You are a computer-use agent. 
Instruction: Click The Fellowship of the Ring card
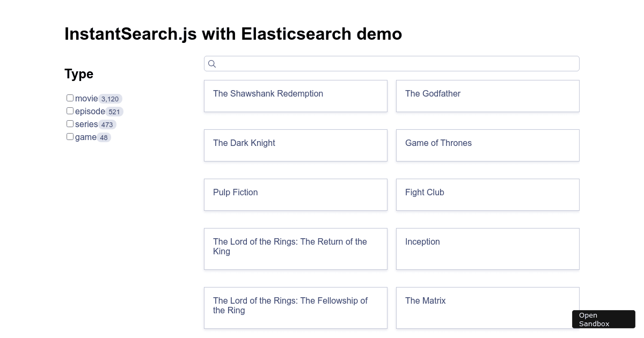tap(296, 308)
